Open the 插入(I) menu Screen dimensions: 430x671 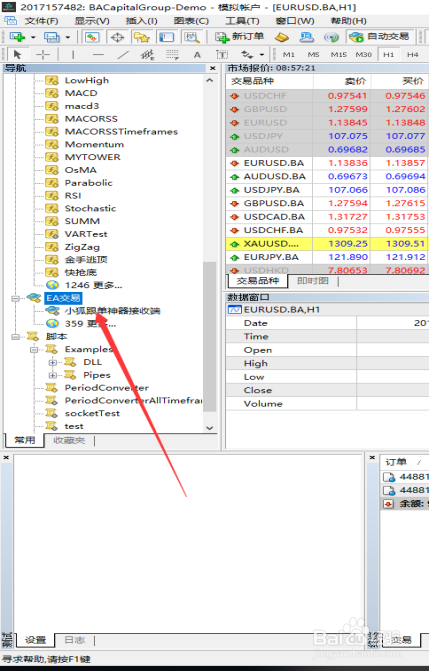pos(142,21)
